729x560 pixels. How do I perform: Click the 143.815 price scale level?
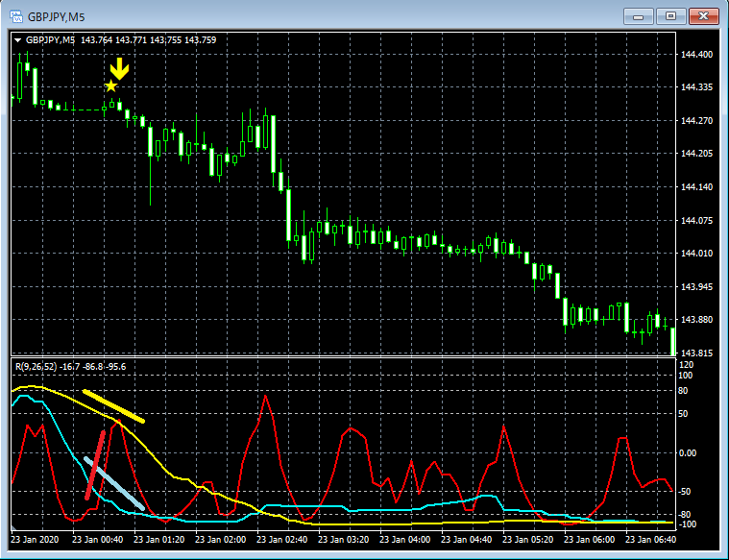[694, 353]
